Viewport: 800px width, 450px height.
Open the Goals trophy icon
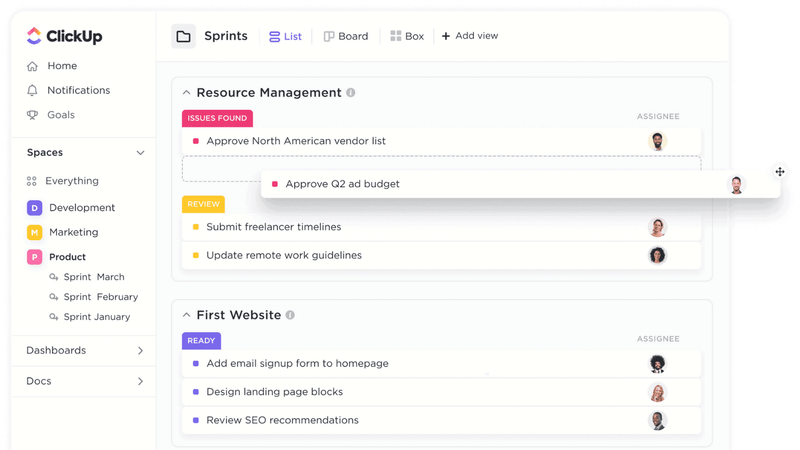tap(32, 115)
